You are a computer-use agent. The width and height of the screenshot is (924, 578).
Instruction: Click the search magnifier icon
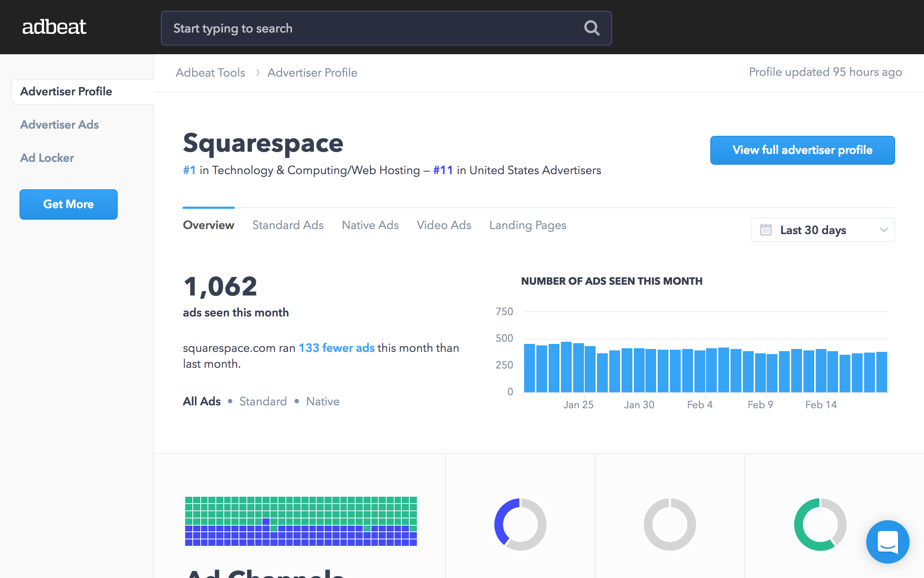click(x=592, y=28)
